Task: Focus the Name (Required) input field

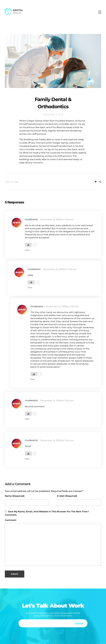Action: (27, 503)
